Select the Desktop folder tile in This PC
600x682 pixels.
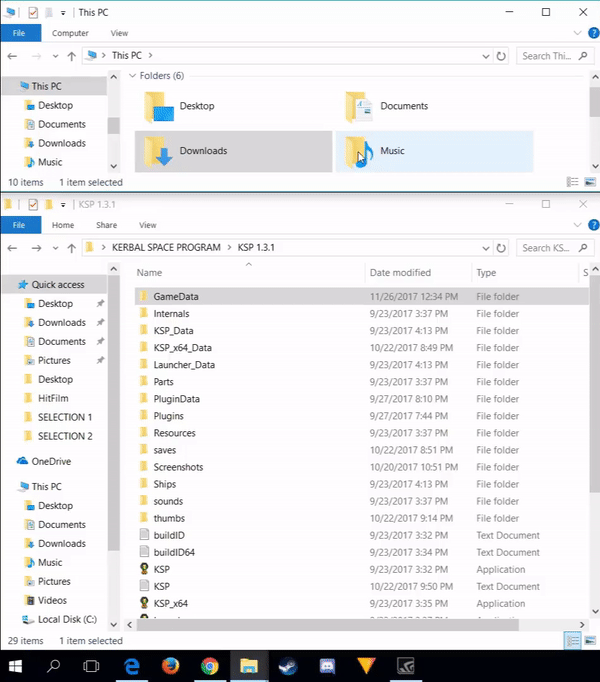tap(233, 106)
